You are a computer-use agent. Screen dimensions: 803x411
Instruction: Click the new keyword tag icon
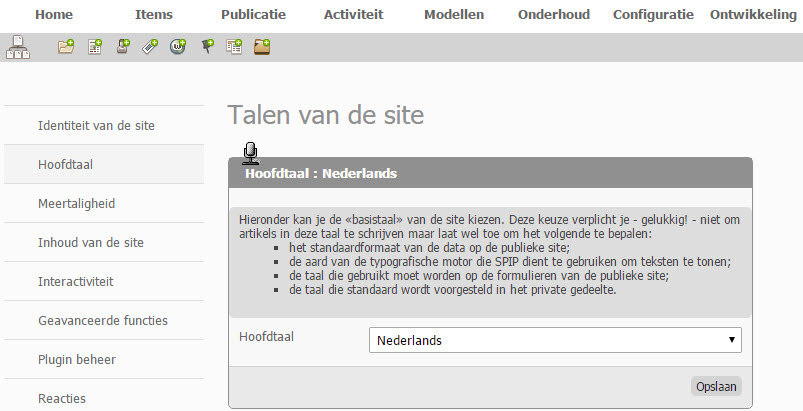150,46
